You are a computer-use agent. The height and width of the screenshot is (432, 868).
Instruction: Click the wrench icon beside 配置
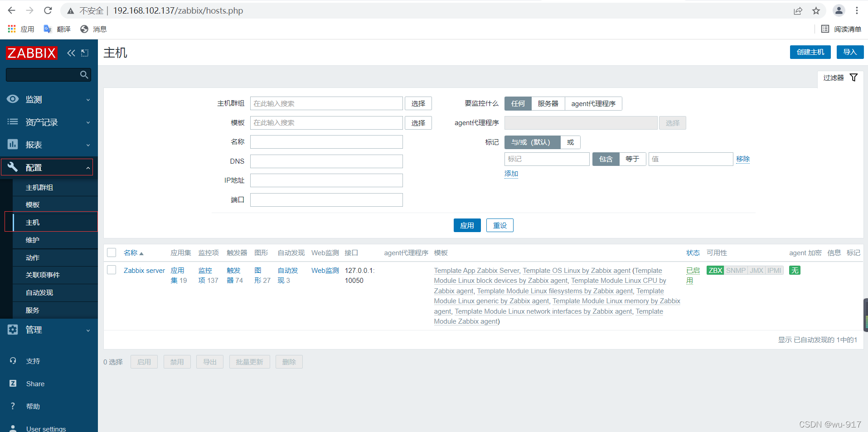click(13, 167)
